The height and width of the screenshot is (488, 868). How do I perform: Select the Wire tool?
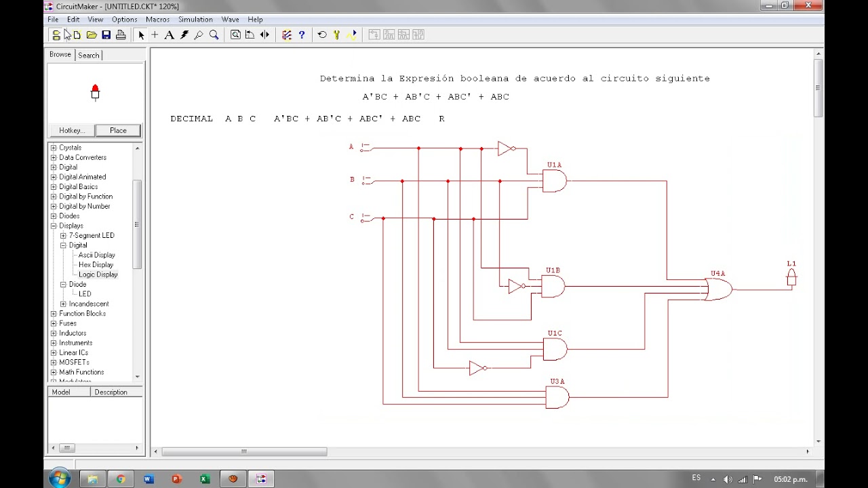(x=155, y=35)
